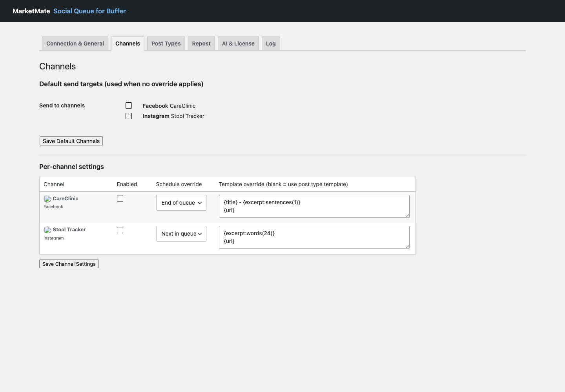Open the End of queue schedule dropdown

181,203
